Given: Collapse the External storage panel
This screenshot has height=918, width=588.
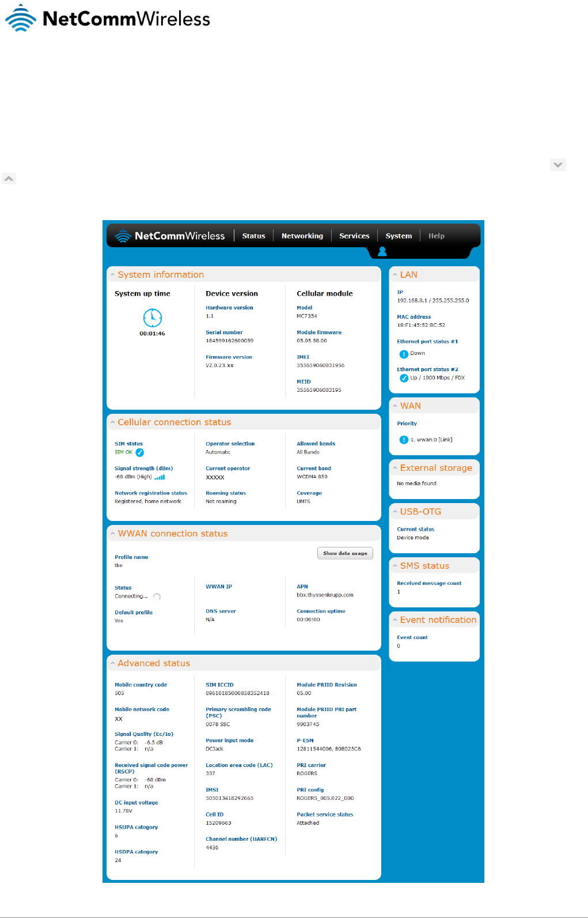Looking at the screenshot, I should coord(395,468).
